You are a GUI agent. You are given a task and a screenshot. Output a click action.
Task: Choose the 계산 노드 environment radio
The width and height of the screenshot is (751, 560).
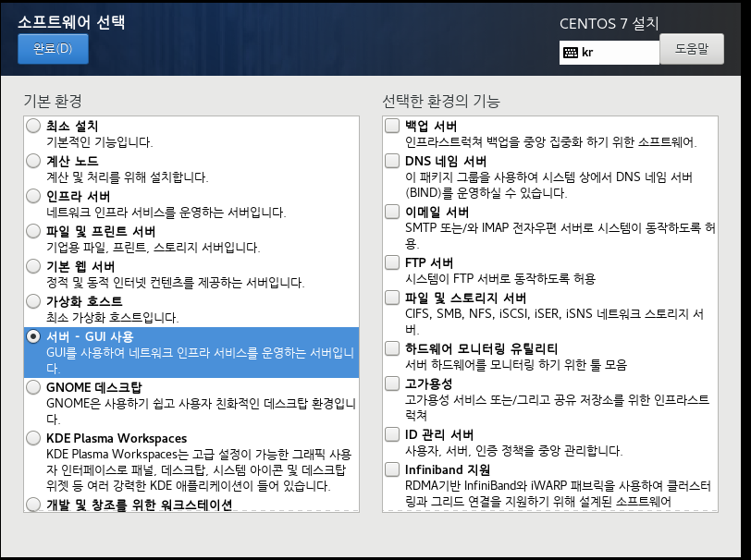33,161
